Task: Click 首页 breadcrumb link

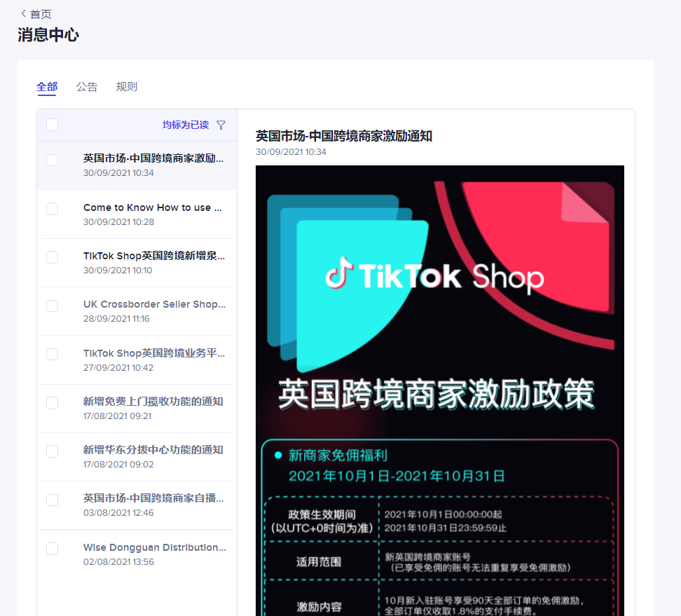Action: 41,14
